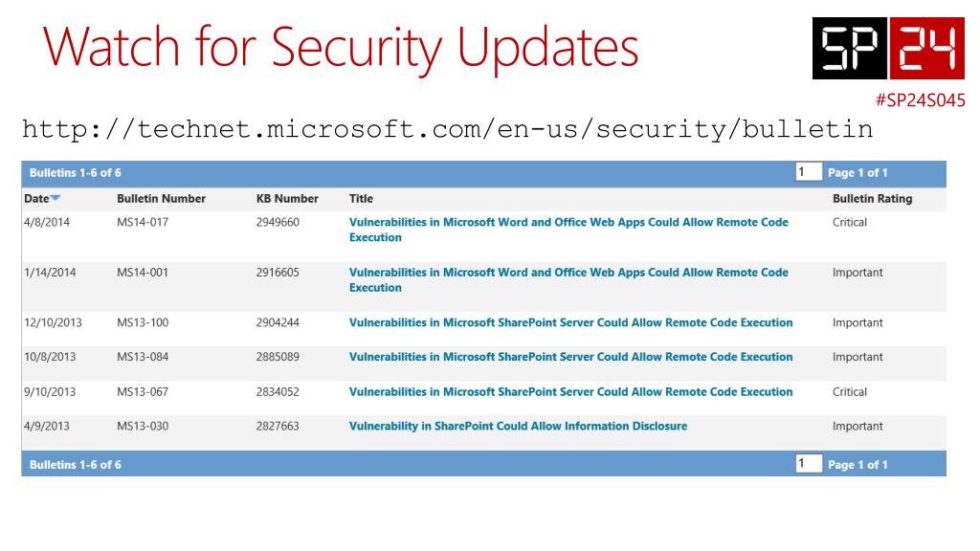Click the technet security bulletin URL text
Screen dimensions: 980x551
click(x=448, y=129)
